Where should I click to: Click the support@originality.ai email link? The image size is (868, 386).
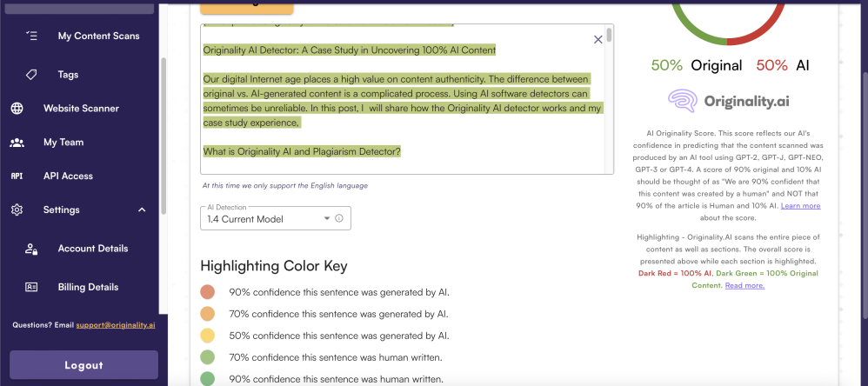click(116, 325)
